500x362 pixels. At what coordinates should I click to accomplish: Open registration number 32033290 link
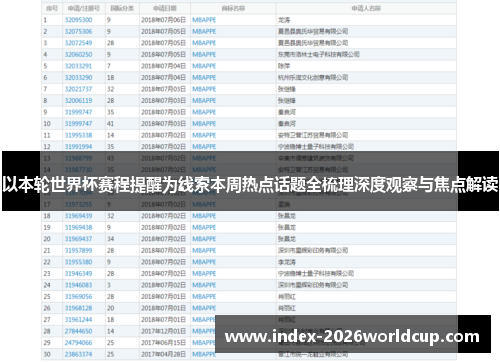coord(78,78)
